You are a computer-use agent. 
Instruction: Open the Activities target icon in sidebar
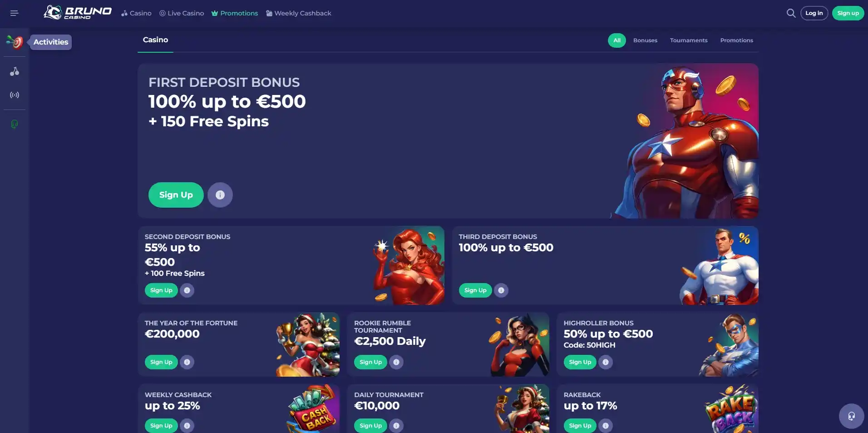coord(15,42)
